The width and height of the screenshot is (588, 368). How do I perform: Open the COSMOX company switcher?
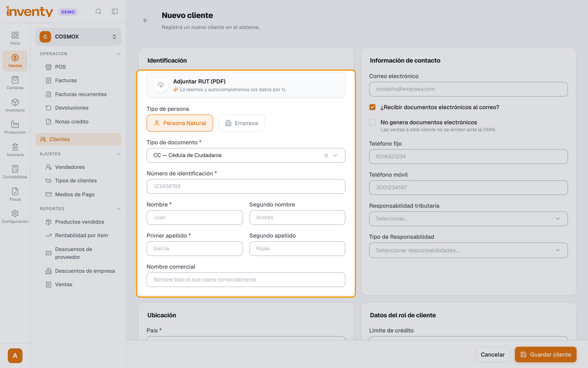point(78,37)
